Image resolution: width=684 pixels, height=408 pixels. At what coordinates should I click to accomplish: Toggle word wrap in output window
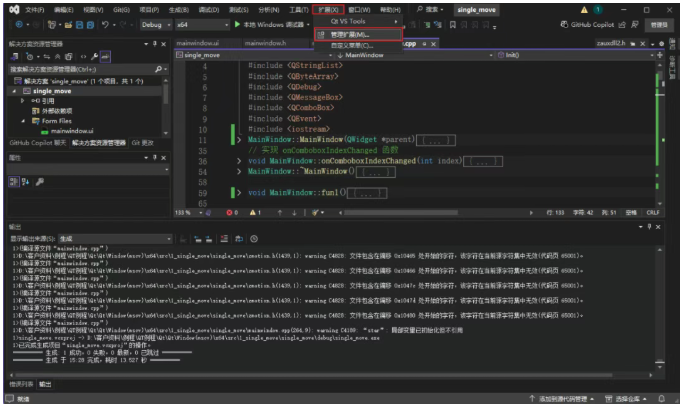click(239, 239)
